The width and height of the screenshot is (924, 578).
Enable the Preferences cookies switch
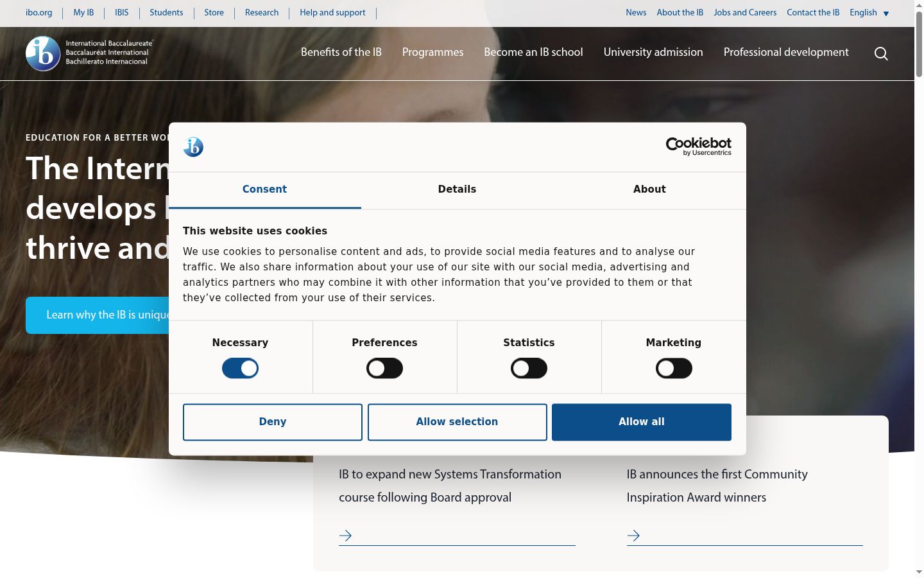pos(384,369)
